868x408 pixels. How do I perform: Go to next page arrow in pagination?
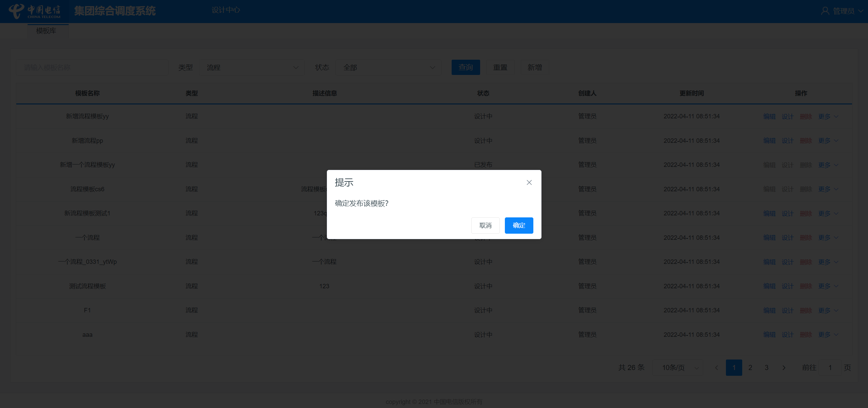coord(784,368)
